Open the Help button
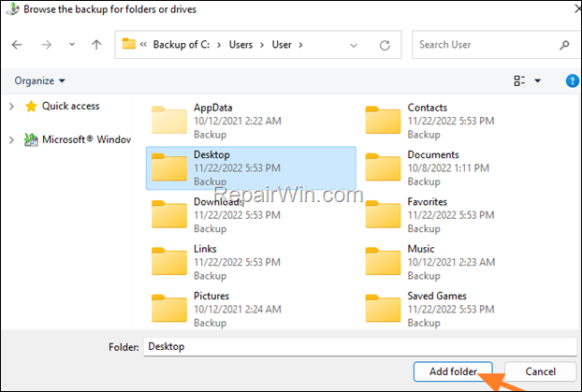The height and width of the screenshot is (392, 582). coord(572,80)
